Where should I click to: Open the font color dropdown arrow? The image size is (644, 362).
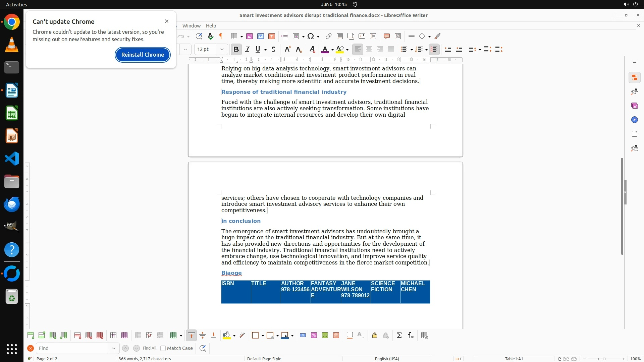pyautogui.click(x=332, y=50)
